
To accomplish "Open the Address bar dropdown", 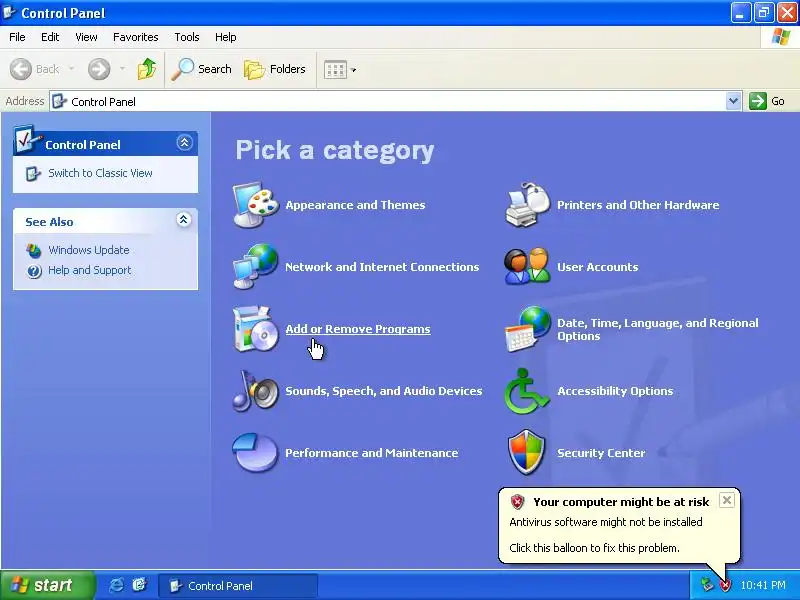I will [x=733, y=101].
